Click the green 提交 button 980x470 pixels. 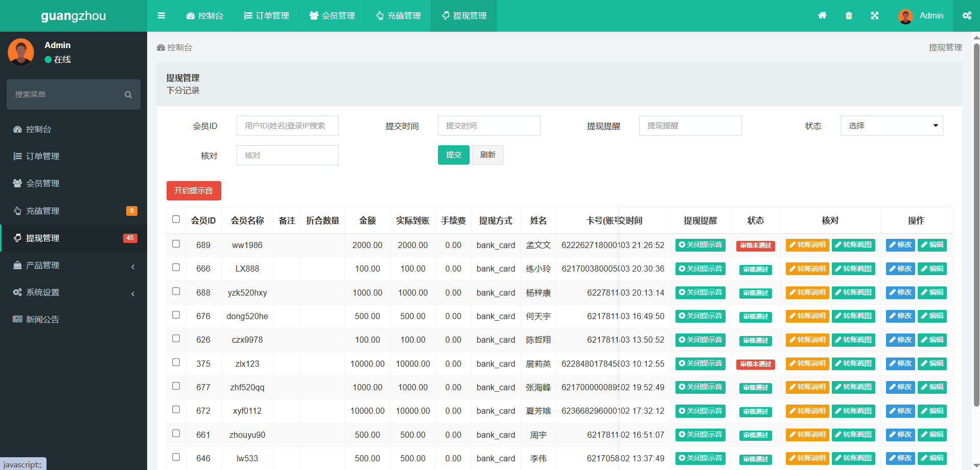[x=454, y=155]
